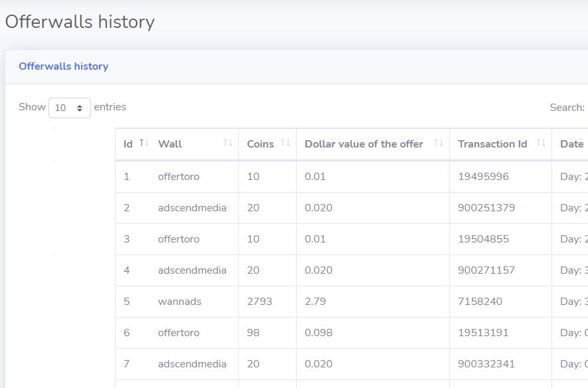Click the 0.098 dollar value cell
Viewport: 588px width, 388px height.
(x=319, y=333)
